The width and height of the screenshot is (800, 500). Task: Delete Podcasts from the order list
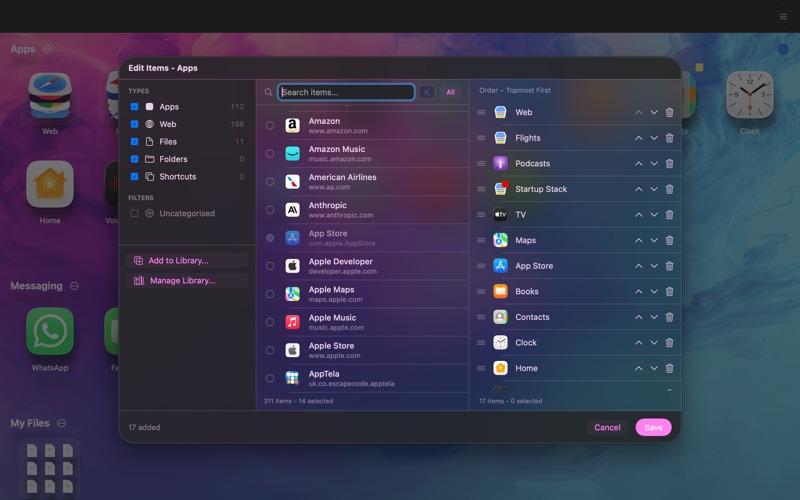(669, 163)
